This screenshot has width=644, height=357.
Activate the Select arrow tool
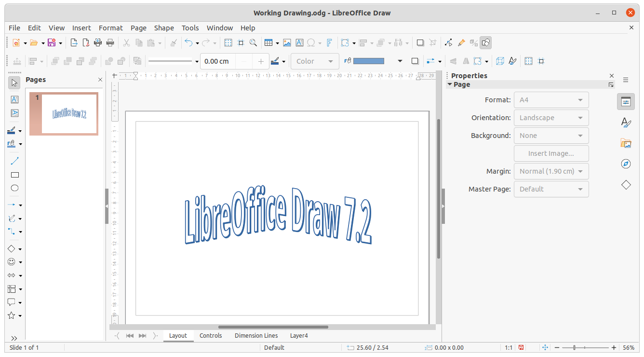click(x=14, y=82)
